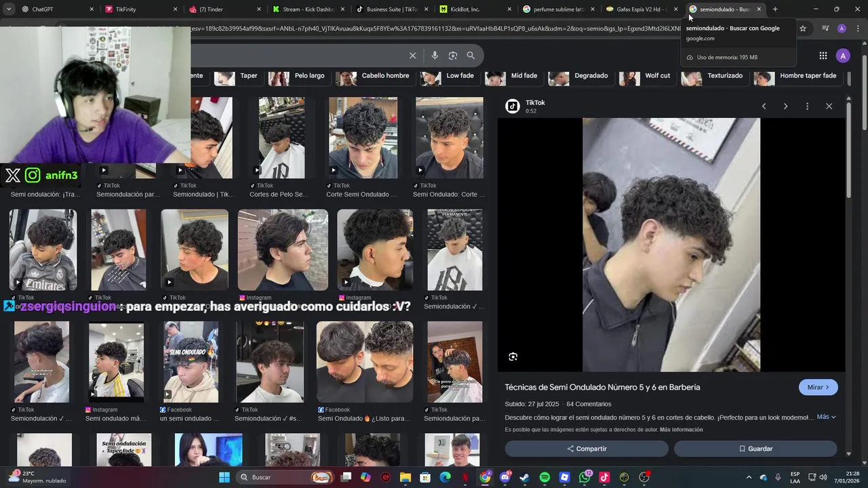Open the Google apps grid
This screenshot has height=488, width=868.
(823, 56)
